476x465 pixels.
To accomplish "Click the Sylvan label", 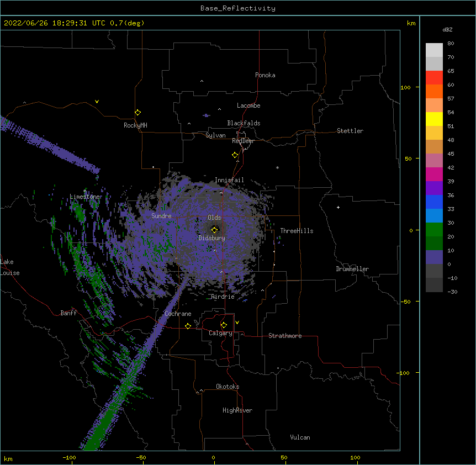I will point(215,135).
